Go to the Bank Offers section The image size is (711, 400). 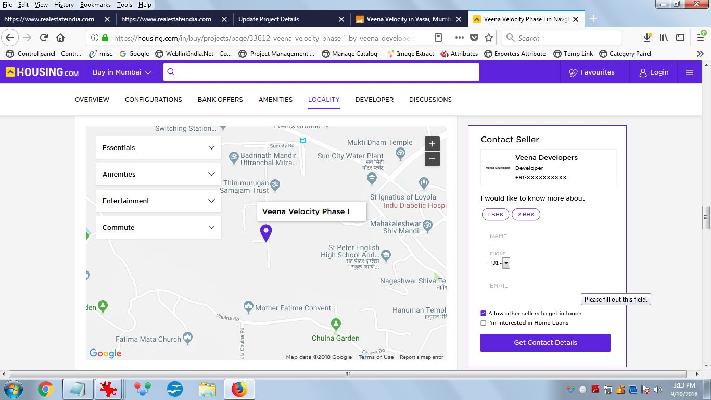220,99
